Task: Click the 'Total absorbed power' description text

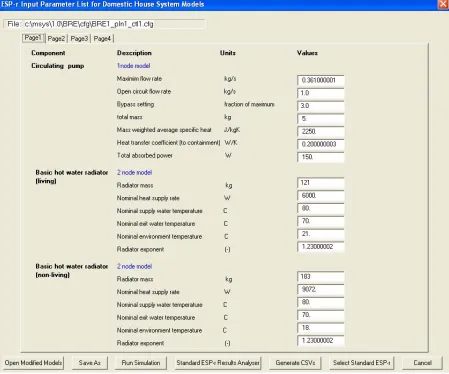Action: pyautogui.click(x=144, y=155)
